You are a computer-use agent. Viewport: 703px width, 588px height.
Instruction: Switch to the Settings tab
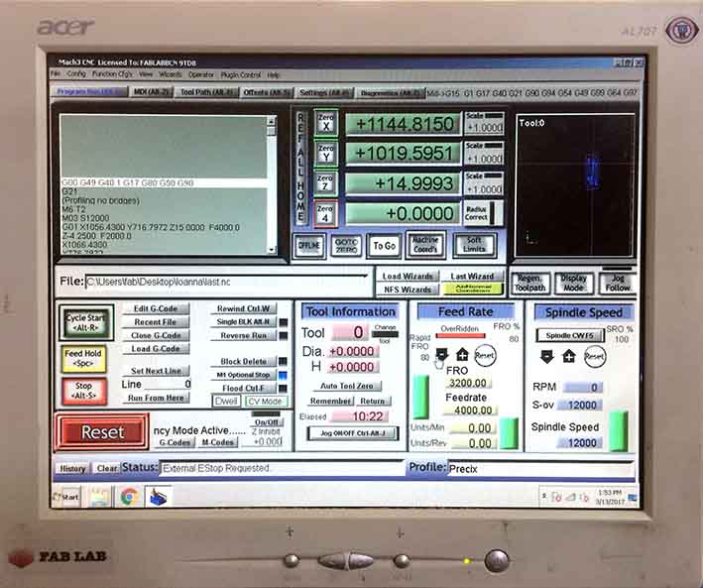pos(323,93)
